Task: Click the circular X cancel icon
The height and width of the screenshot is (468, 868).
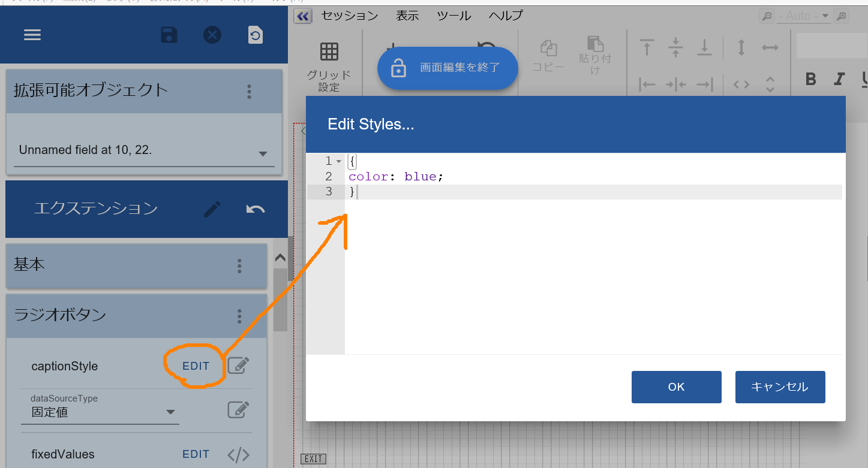Action: [x=212, y=35]
